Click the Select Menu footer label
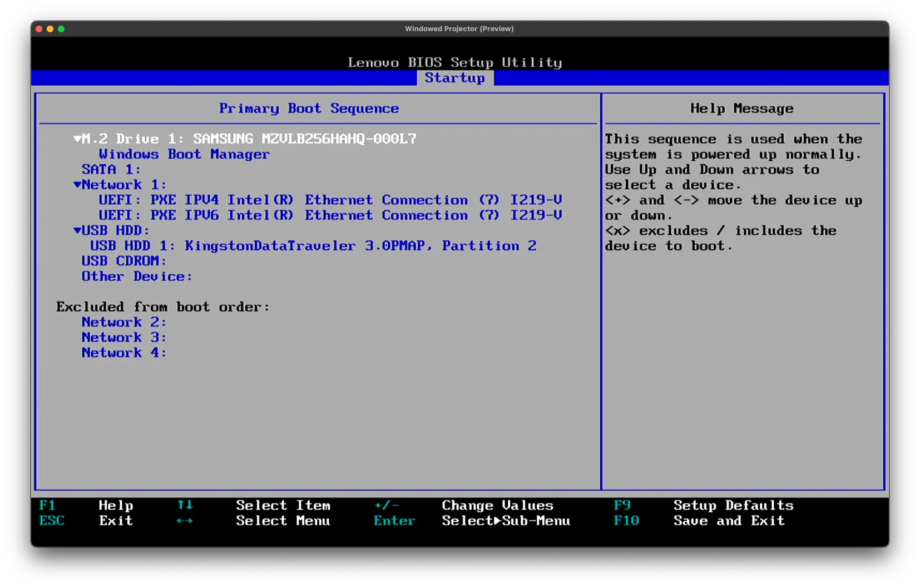920x588 pixels. pos(283,521)
